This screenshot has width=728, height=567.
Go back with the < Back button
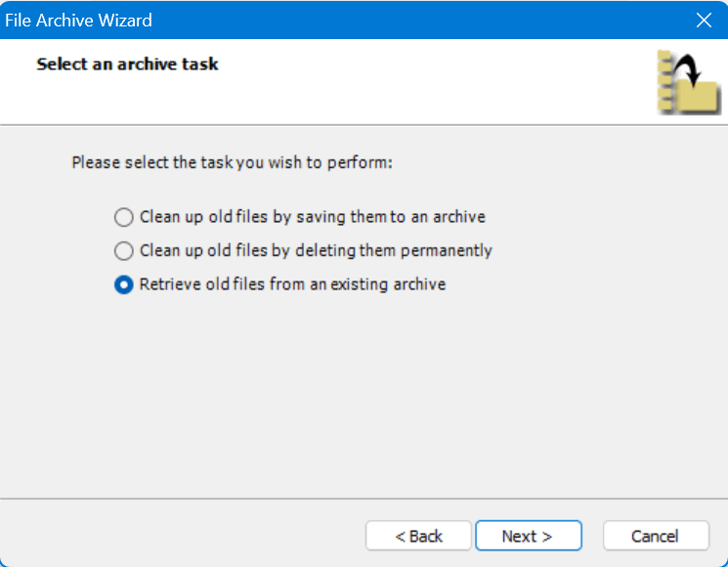tap(418, 536)
